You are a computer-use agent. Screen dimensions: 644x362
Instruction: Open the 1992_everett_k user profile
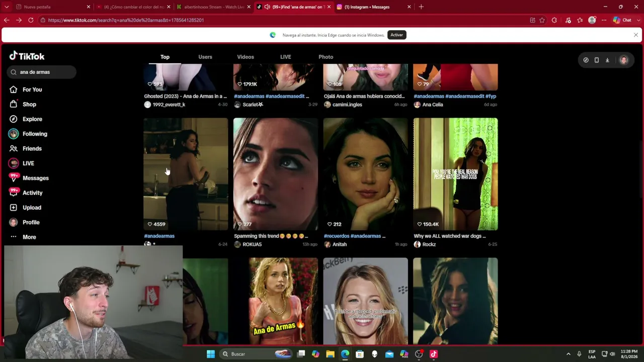(165, 105)
